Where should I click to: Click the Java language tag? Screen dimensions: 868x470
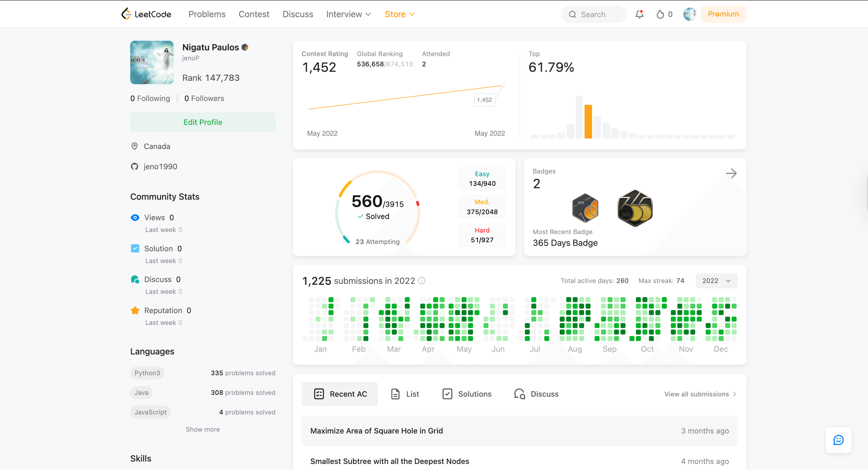point(142,392)
